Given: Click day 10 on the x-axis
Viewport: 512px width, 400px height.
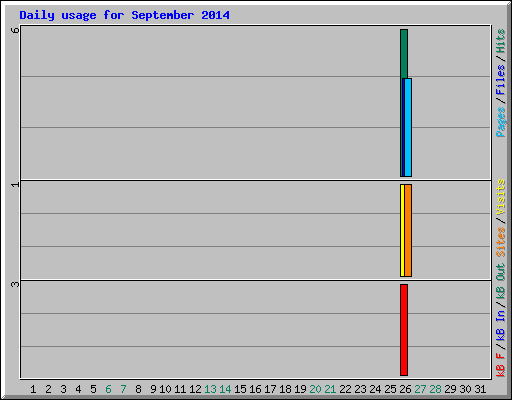Looking at the screenshot, I should tap(165, 389).
